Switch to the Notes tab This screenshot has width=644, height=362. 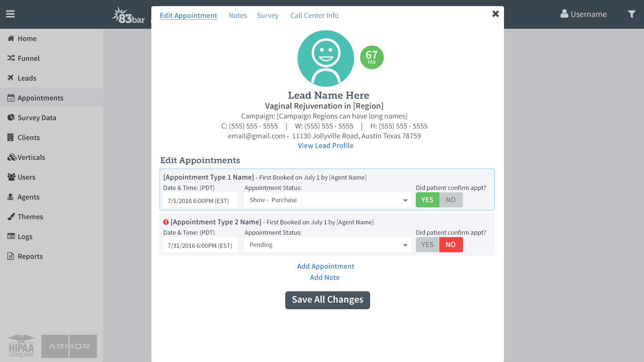click(238, 16)
